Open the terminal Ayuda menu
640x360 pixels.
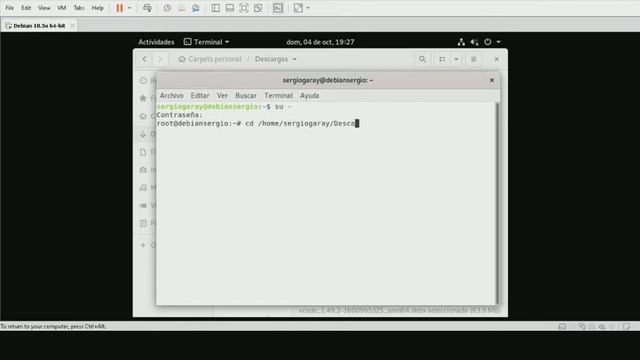point(309,96)
